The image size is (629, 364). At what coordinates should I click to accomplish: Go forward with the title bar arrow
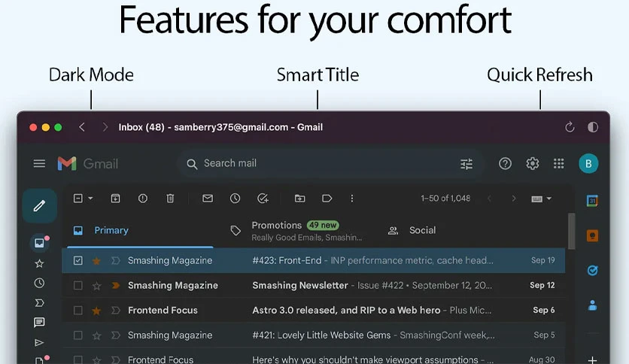click(x=105, y=127)
